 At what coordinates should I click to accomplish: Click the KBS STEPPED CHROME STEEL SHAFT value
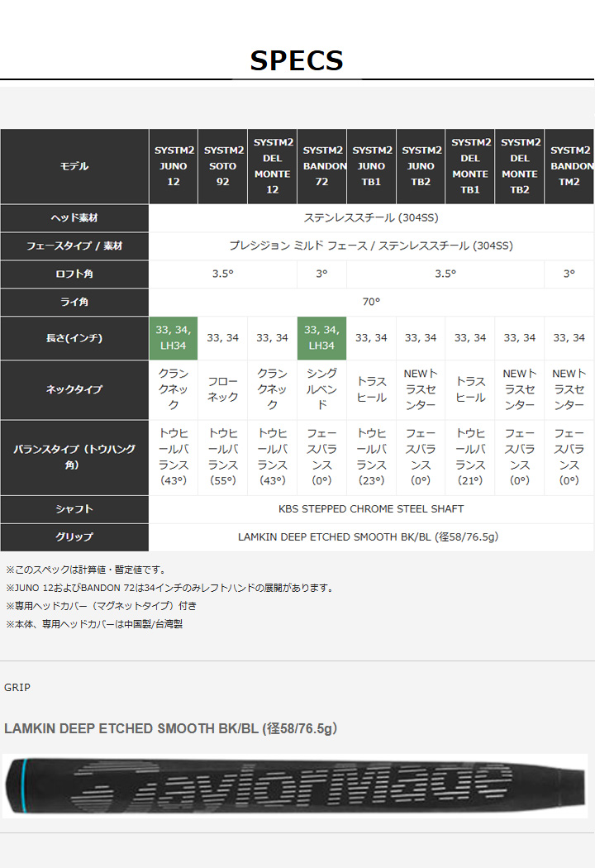[x=371, y=509]
